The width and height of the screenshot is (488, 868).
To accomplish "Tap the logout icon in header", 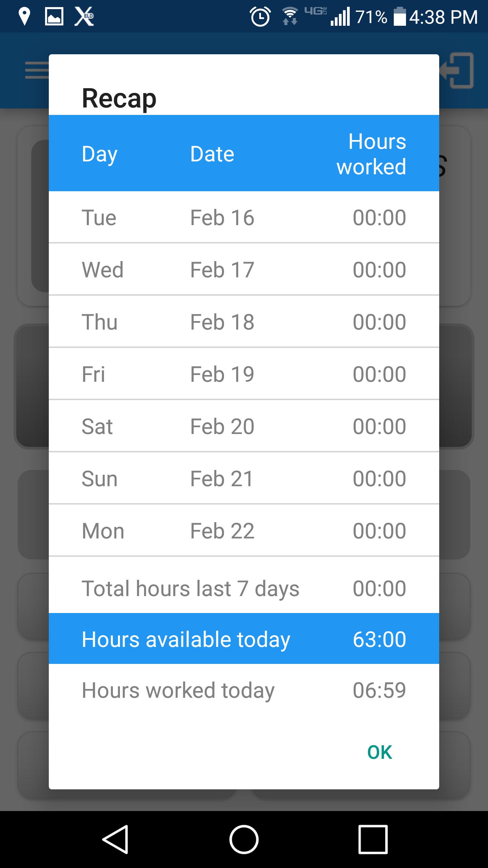I will click(457, 71).
